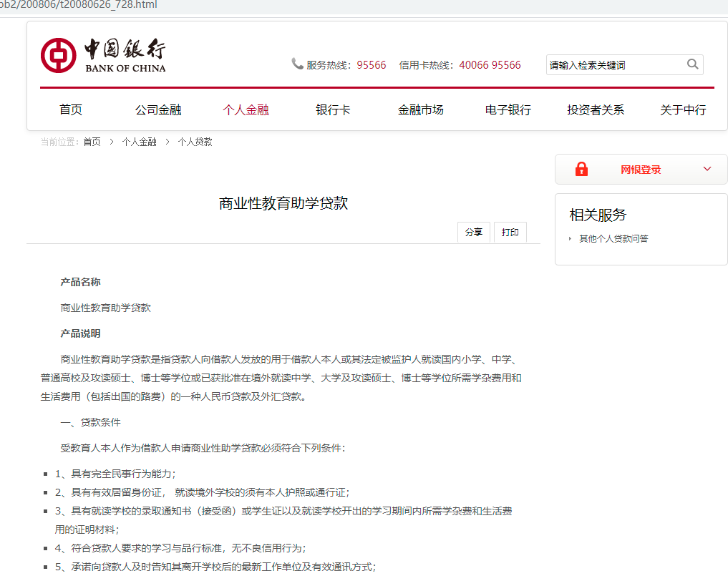
Task: Go to 金融市场 section
Action: [421, 109]
